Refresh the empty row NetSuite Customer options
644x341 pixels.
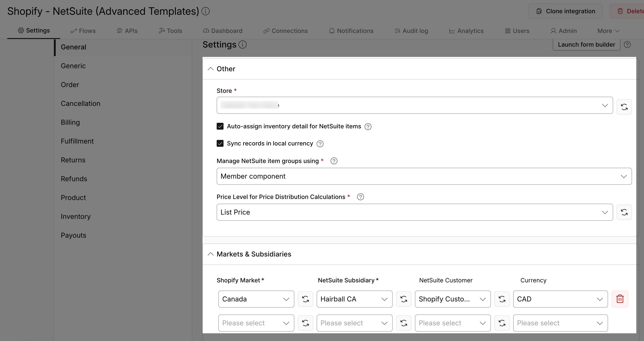[502, 323]
